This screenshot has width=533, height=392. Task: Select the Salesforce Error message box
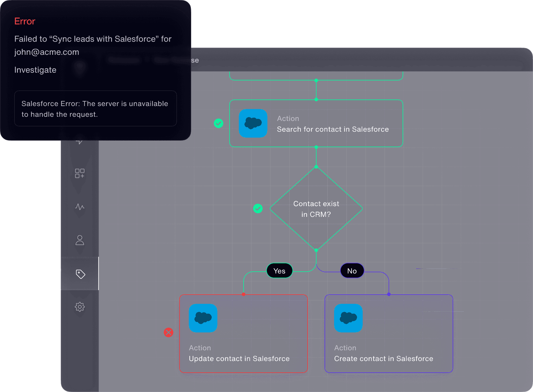pos(95,109)
